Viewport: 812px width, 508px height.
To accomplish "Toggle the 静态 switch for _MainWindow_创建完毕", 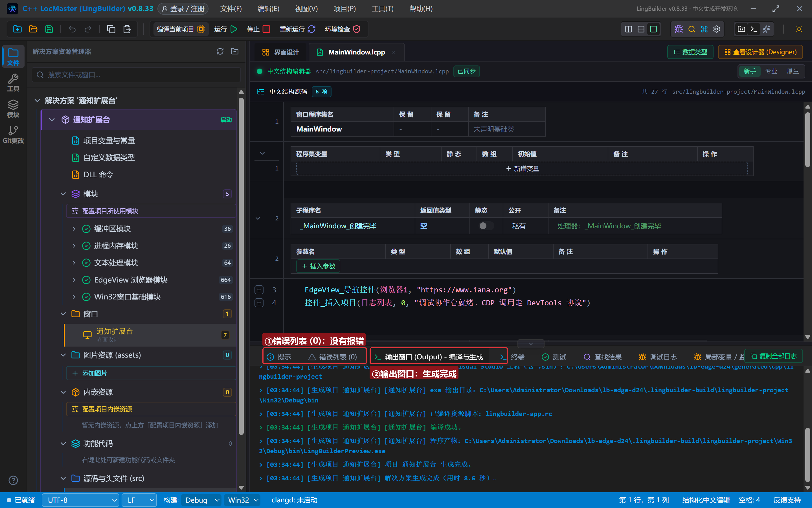I will [486, 226].
